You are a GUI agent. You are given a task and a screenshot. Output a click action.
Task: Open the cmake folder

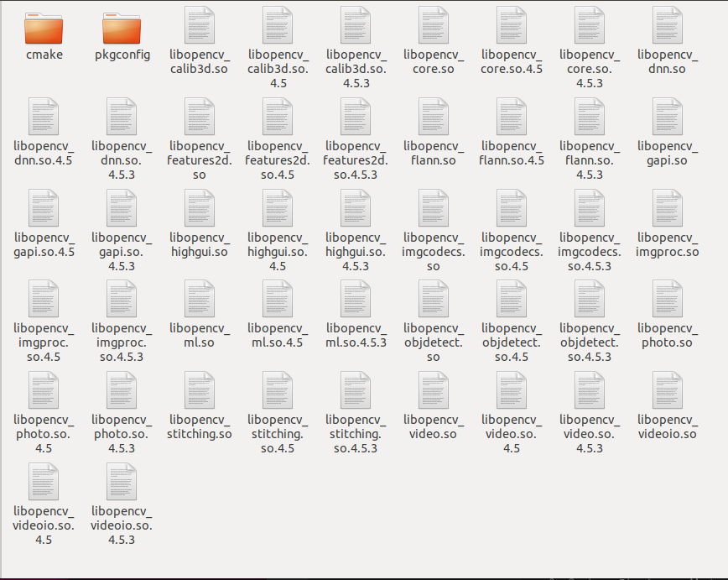(x=44, y=28)
